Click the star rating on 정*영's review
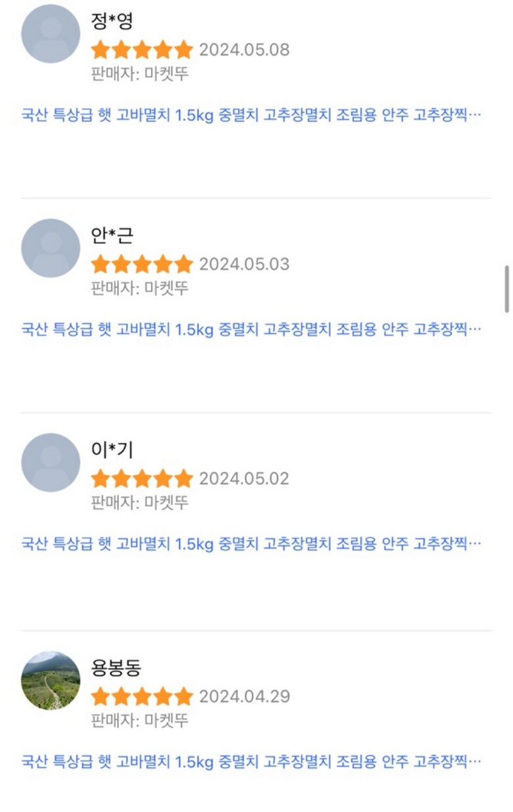The image size is (513, 812). (142, 50)
